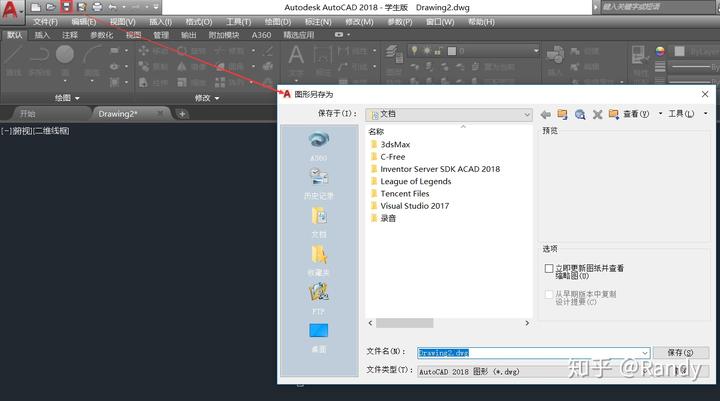The height and width of the screenshot is (401, 720).
Task: Select the A360 location in dialog sidebar
Action: (x=319, y=146)
